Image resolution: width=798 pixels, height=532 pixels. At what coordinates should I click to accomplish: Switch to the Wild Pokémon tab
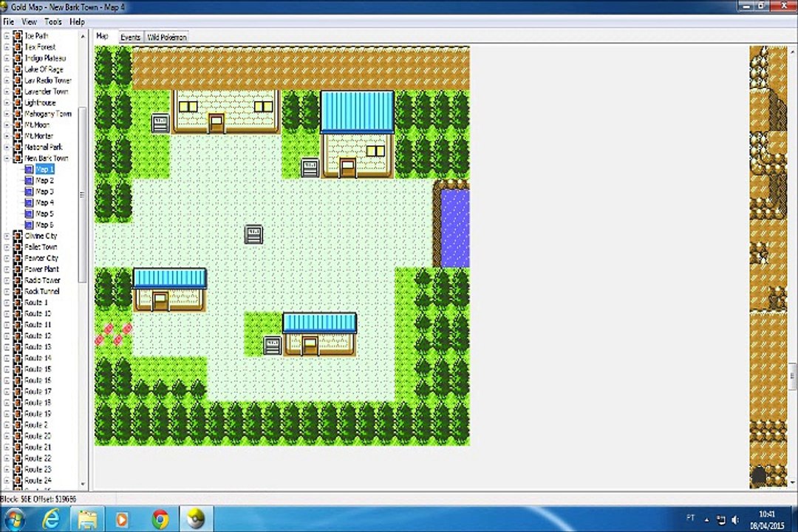(167, 37)
